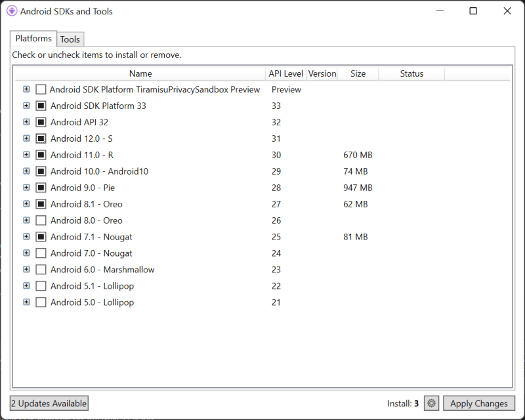Expand the TiramisuPrivacySandbox Preview node
The width and height of the screenshot is (525, 420).
[26, 89]
